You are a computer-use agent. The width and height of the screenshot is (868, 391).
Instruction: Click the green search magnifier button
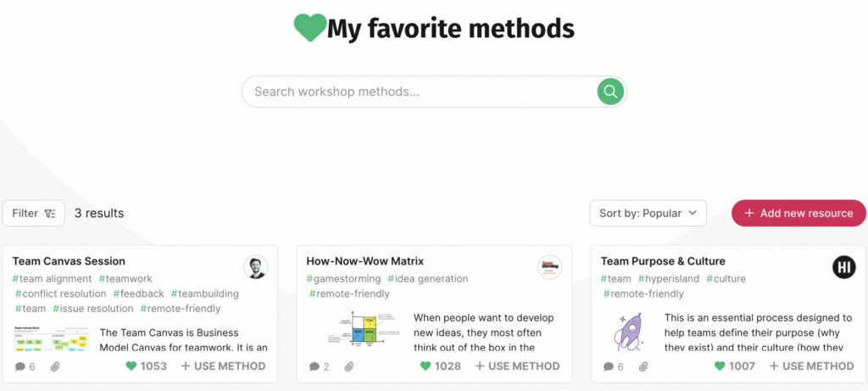point(610,92)
